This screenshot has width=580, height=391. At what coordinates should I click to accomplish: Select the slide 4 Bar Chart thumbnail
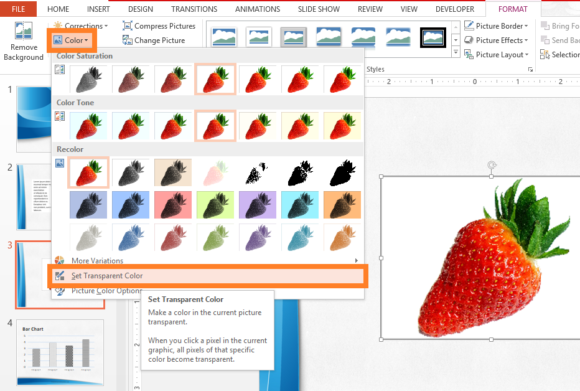click(60, 353)
